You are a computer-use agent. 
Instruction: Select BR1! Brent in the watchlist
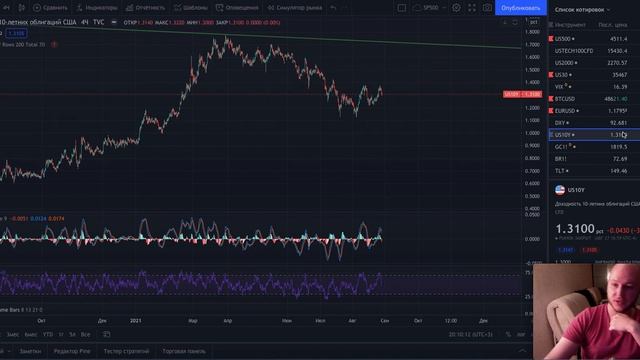[x=594, y=159]
